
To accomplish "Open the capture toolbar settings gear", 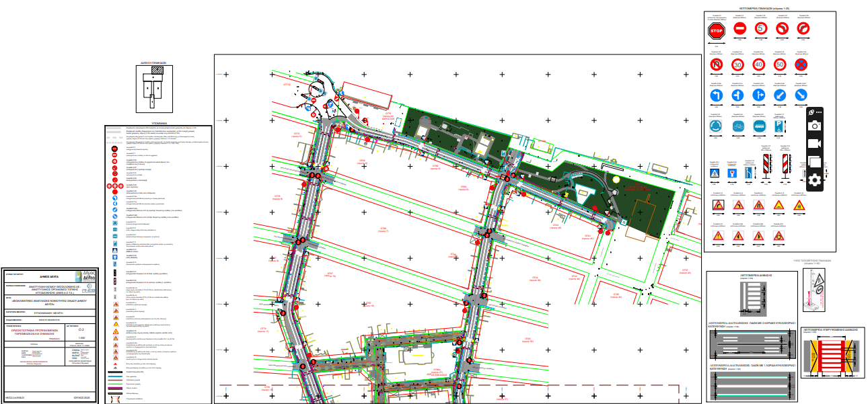I will coord(815,180).
